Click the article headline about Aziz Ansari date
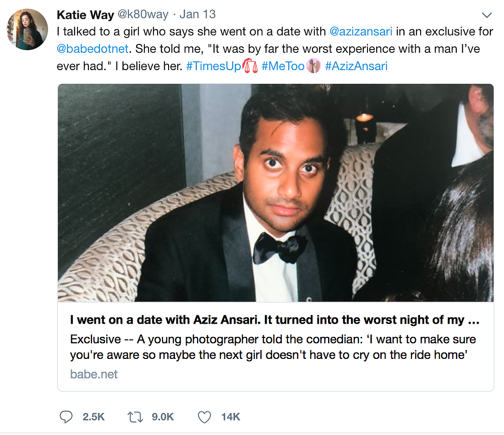The image size is (504, 435). tap(275, 320)
